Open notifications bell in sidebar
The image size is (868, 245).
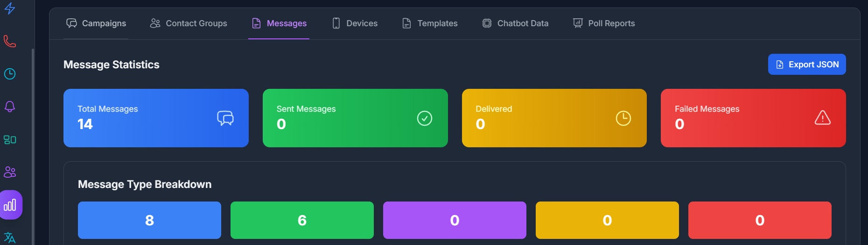click(10, 107)
